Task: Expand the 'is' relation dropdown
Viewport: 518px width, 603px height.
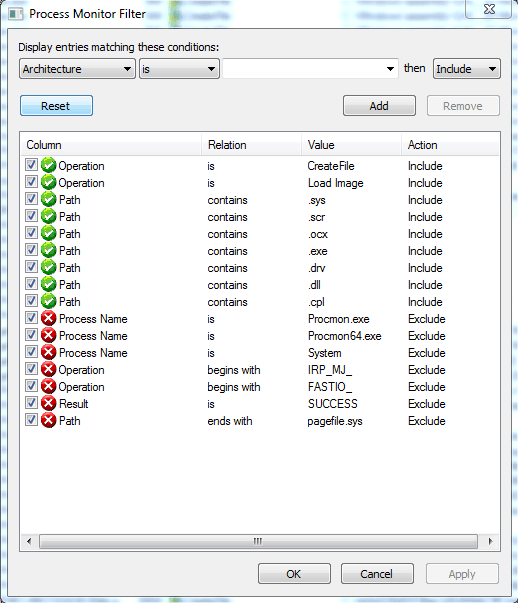Action: point(179,69)
